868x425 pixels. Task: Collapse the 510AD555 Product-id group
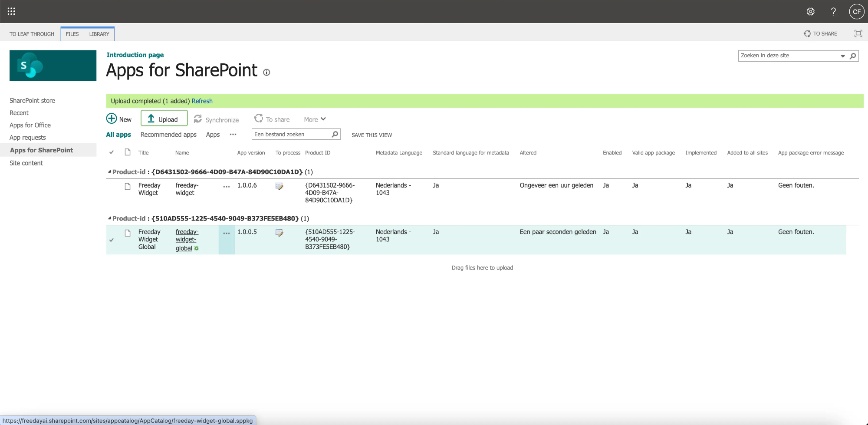coord(110,218)
